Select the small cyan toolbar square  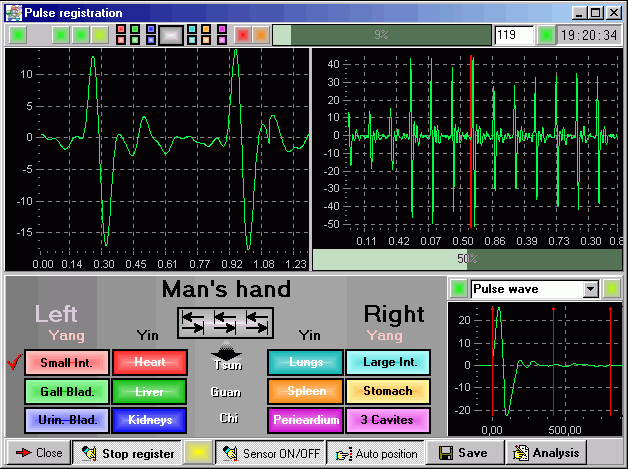coord(192,29)
